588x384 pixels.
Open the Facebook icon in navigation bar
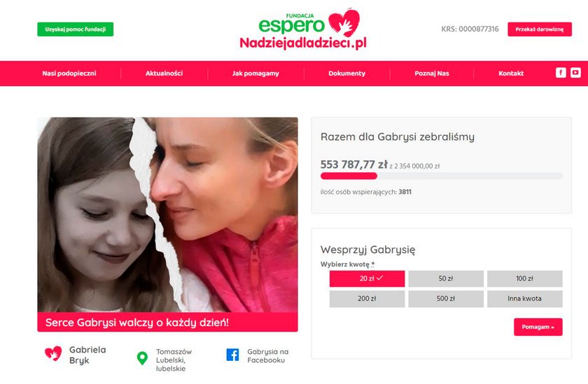tap(561, 73)
